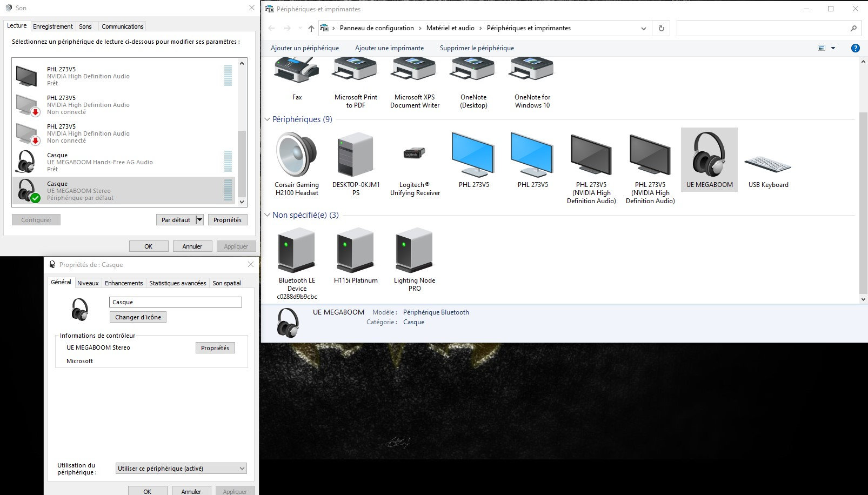Collapse the Non spécifié(e) (3) group

tap(267, 215)
